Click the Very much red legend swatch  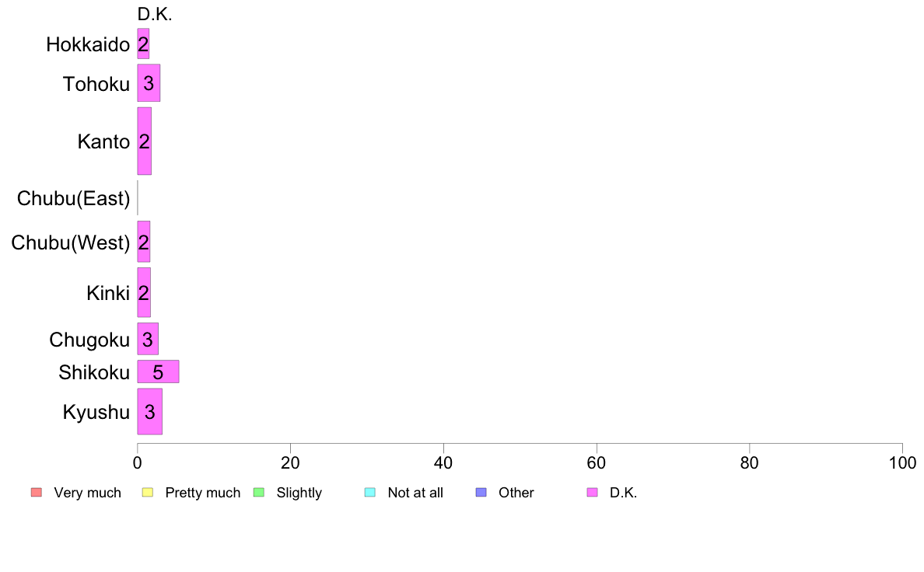pos(37,493)
